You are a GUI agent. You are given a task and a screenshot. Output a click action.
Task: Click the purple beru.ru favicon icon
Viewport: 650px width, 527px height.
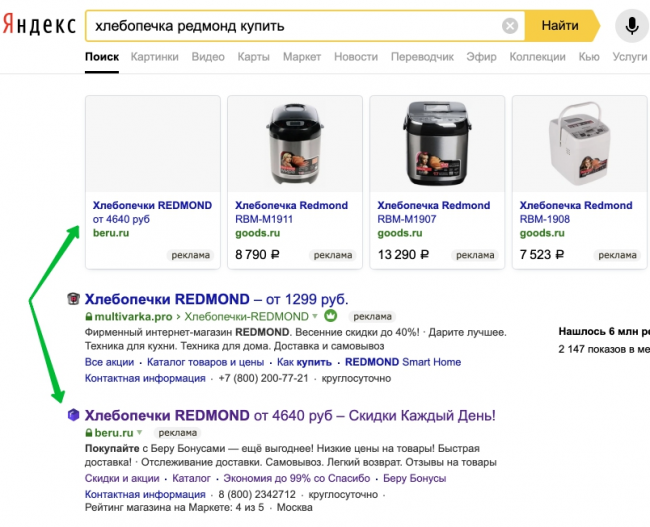73,415
